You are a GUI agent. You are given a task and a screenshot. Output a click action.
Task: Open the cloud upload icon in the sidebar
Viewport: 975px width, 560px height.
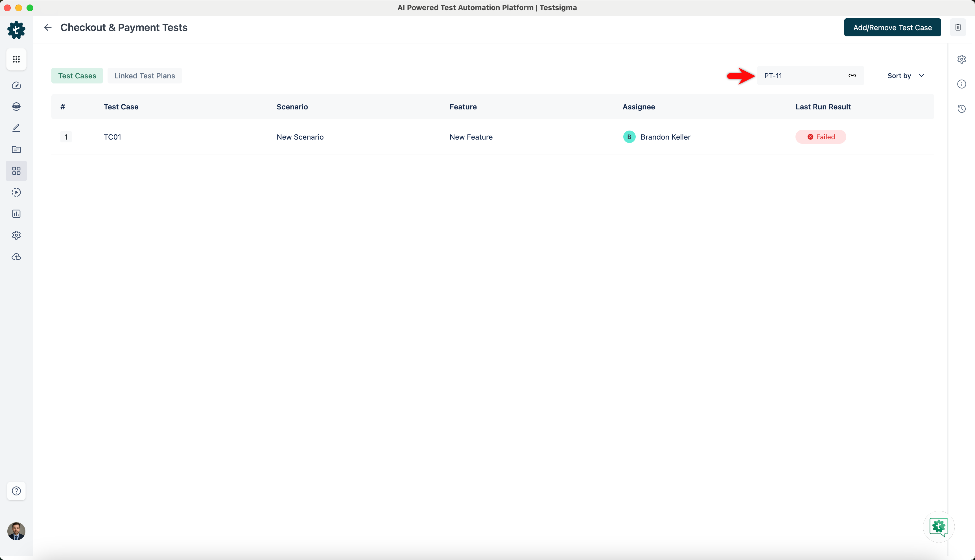[16, 257]
